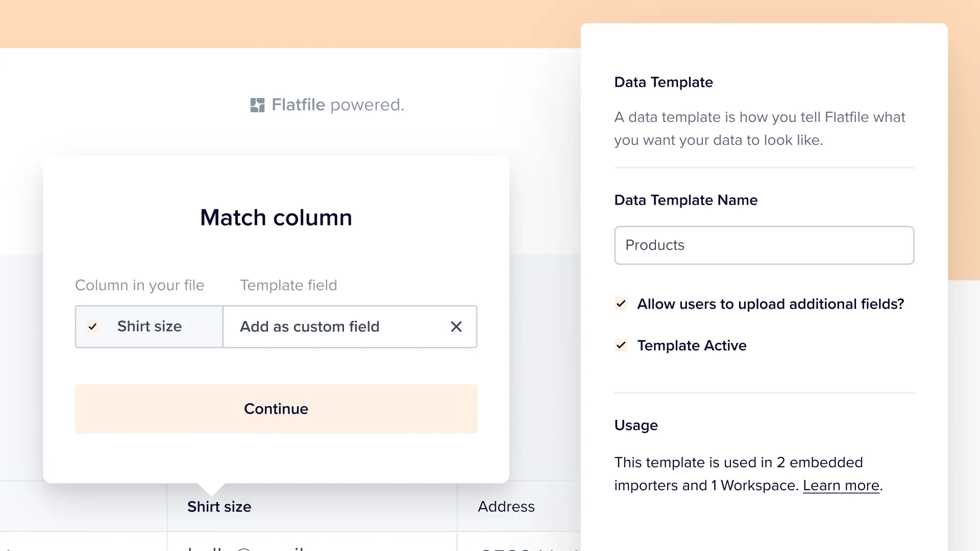The width and height of the screenshot is (980, 551).
Task: Click the Match column heading
Action: 276,218
